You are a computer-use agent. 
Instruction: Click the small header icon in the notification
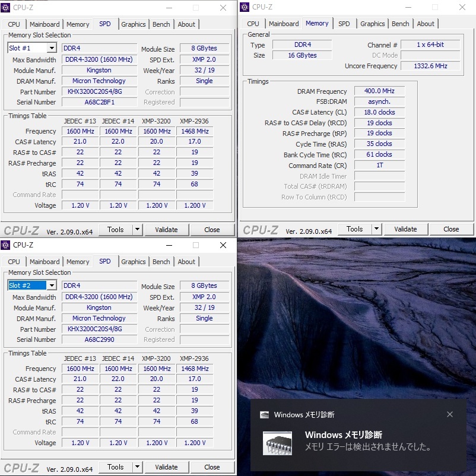[x=265, y=415]
